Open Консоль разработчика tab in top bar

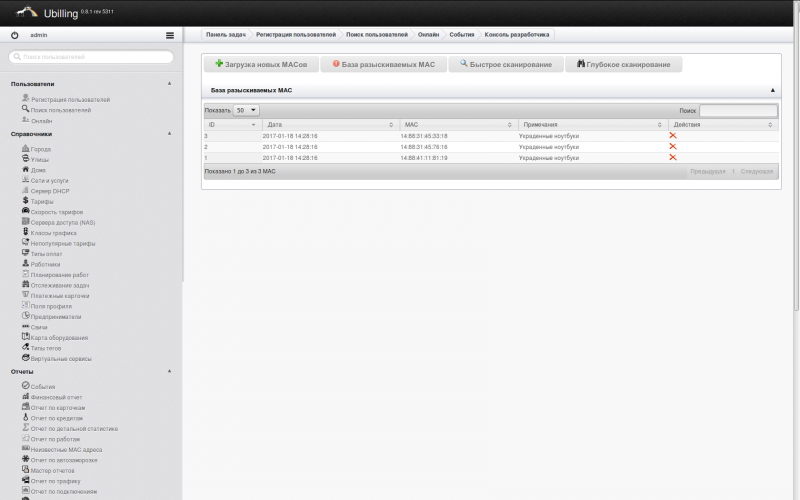(517, 35)
